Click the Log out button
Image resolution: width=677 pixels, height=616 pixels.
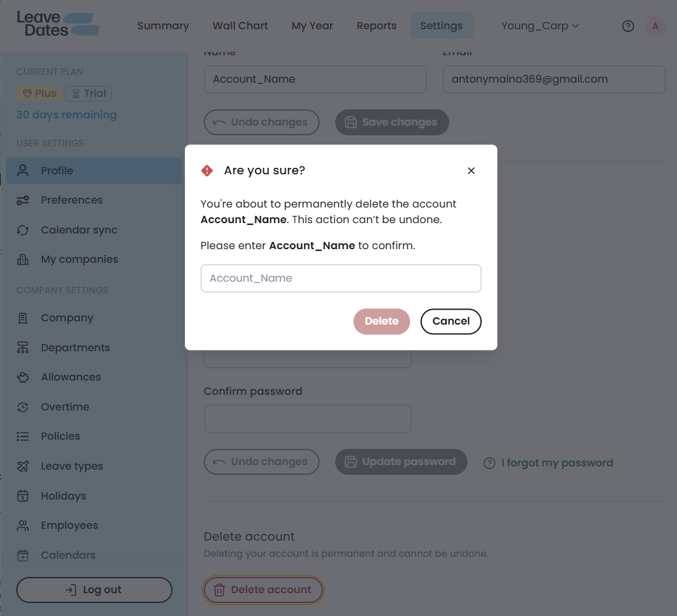(94, 590)
